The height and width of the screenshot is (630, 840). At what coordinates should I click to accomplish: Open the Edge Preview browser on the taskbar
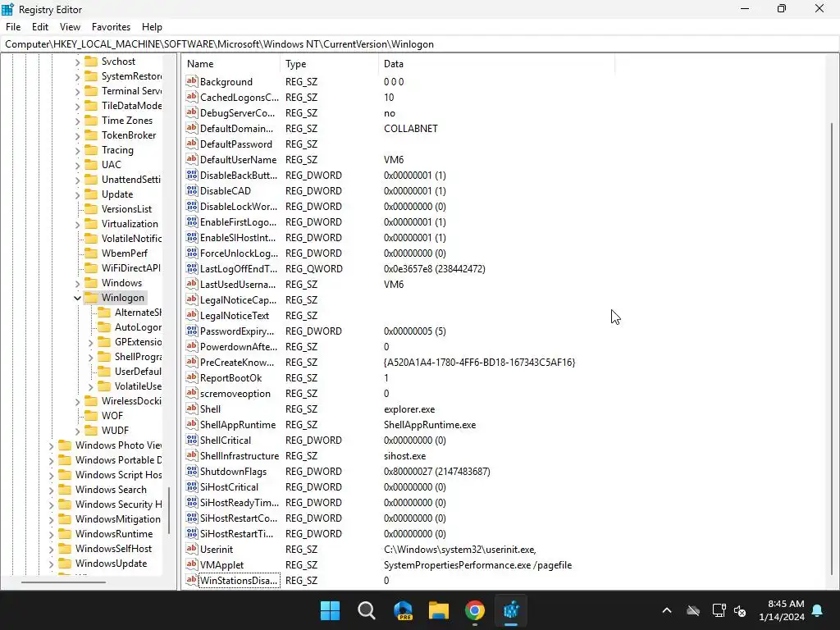(x=403, y=610)
